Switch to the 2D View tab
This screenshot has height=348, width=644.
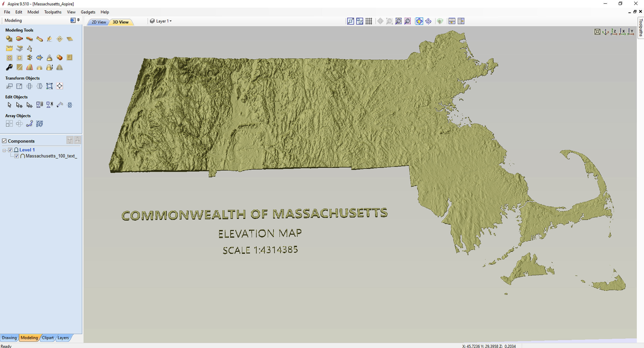tap(99, 22)
